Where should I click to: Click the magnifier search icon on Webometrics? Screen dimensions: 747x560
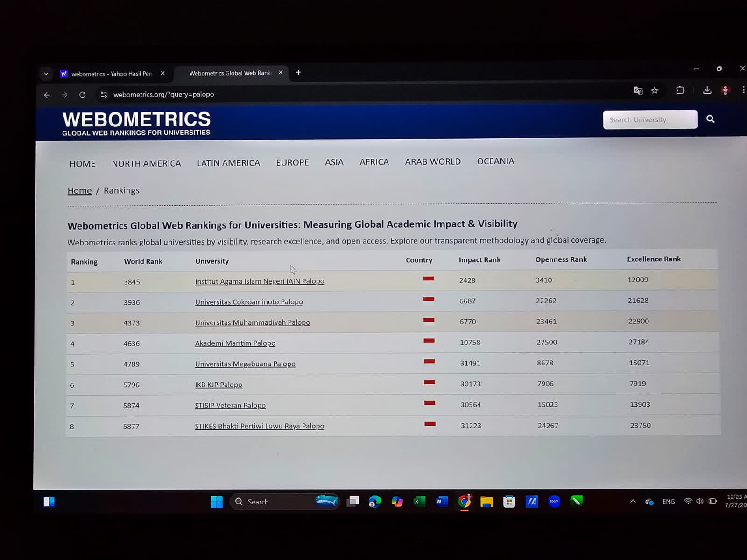[710, 119]
